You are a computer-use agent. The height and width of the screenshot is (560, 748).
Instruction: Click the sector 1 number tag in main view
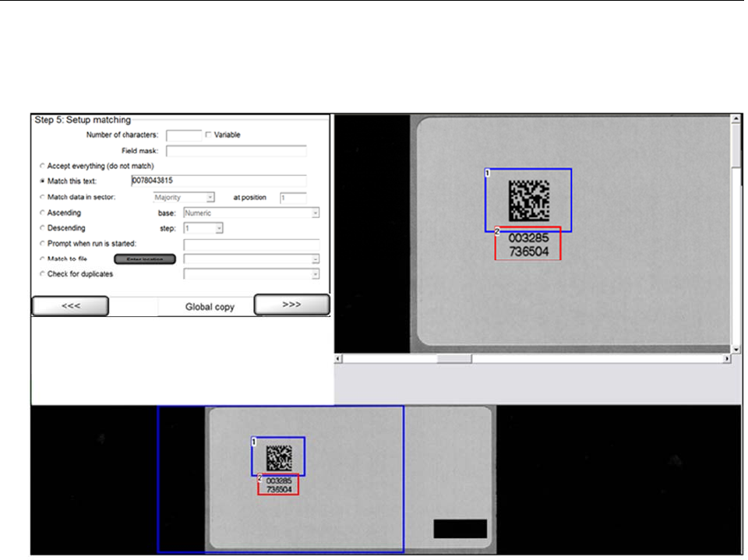tap(487, 173)
